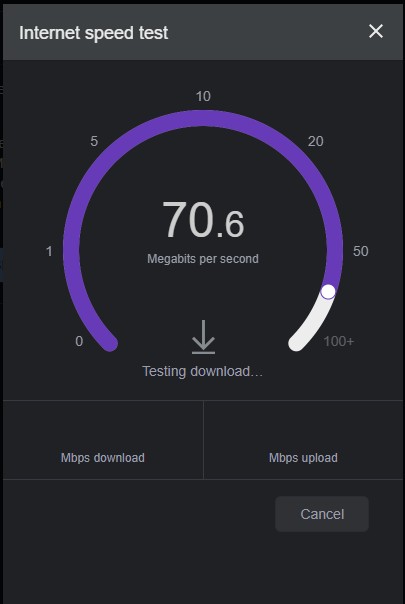Click the 20 gauge label
The height and width of the screenshot is (604, 405).
315,141
